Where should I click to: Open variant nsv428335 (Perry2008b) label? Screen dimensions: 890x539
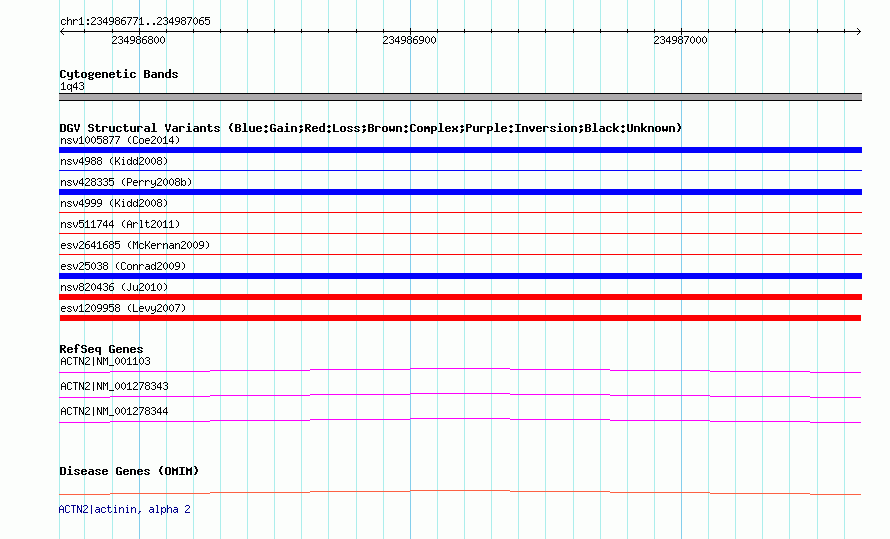(126, 182)
